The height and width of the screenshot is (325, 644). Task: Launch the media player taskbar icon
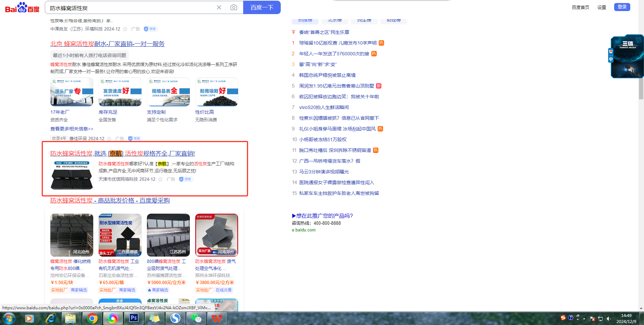click(x=29, y=318)
